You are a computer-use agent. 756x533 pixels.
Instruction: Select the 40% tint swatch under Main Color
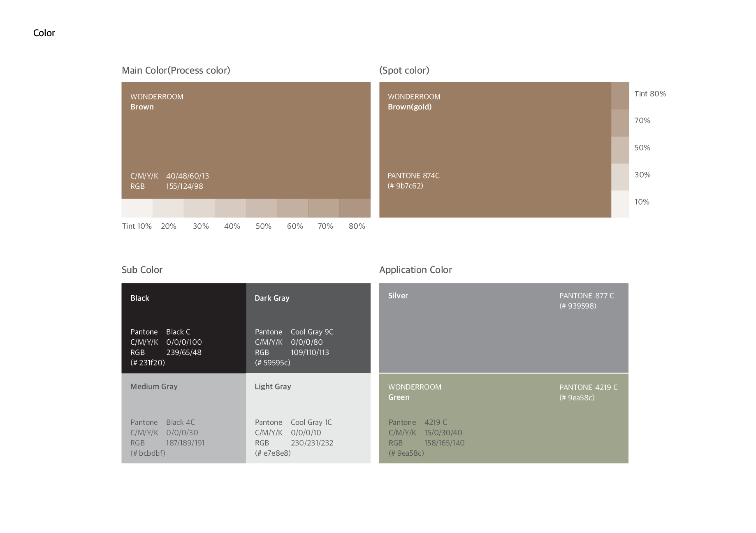[230, 208]
